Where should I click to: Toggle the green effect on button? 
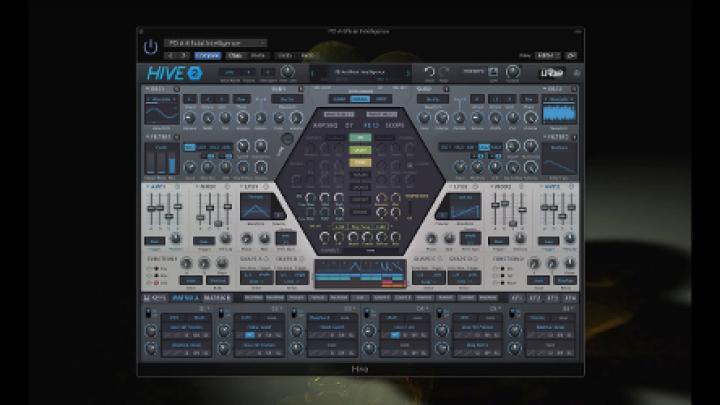[360, 137]
